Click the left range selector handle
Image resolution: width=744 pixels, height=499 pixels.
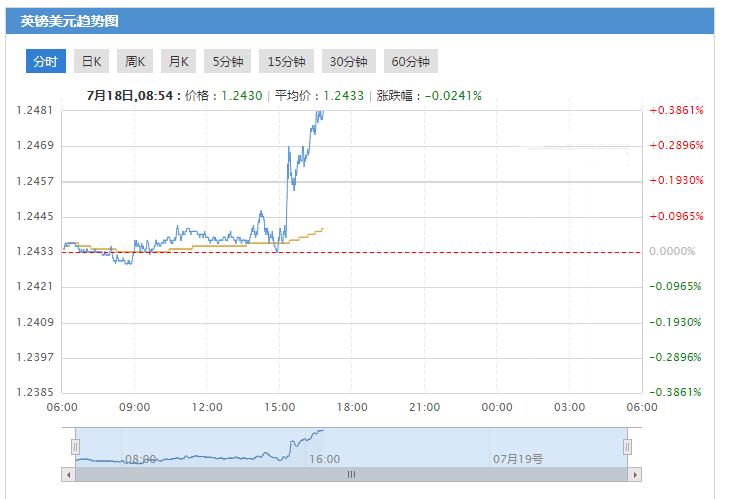click(x=75, y=446)
